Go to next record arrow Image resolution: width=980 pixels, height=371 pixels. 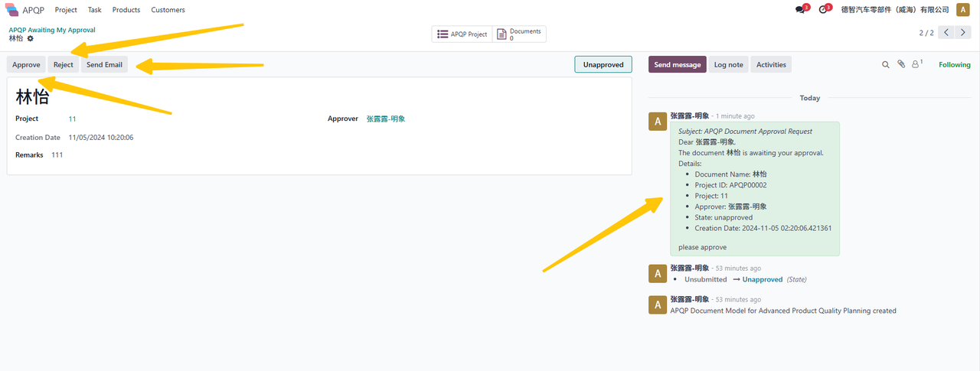(x=963, y=33)
